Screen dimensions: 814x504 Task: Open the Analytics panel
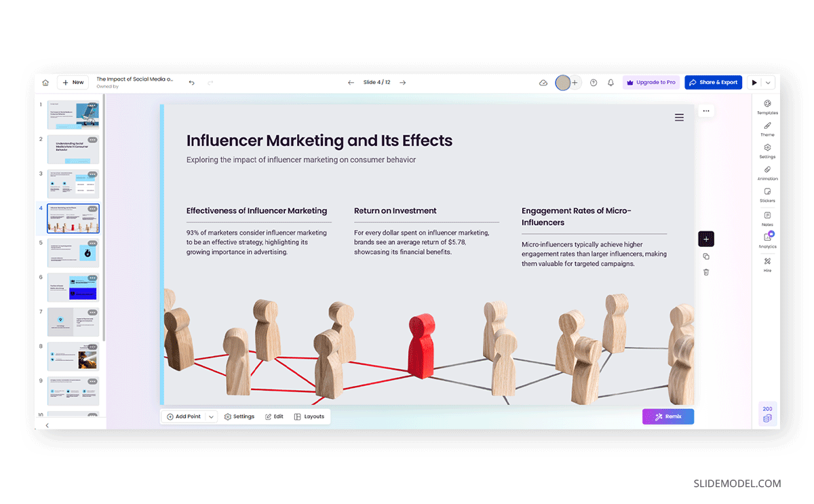767,240
